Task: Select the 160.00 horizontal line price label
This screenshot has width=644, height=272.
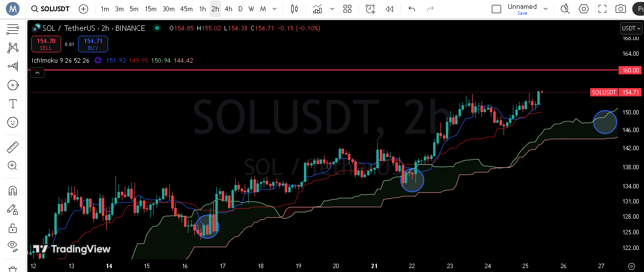Action: [x=630, y=70]
